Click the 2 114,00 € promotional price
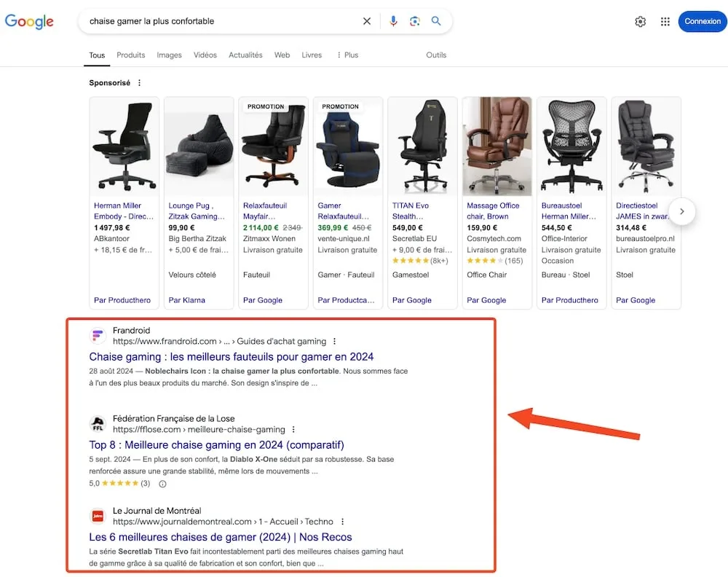 (x=261, y=227)
